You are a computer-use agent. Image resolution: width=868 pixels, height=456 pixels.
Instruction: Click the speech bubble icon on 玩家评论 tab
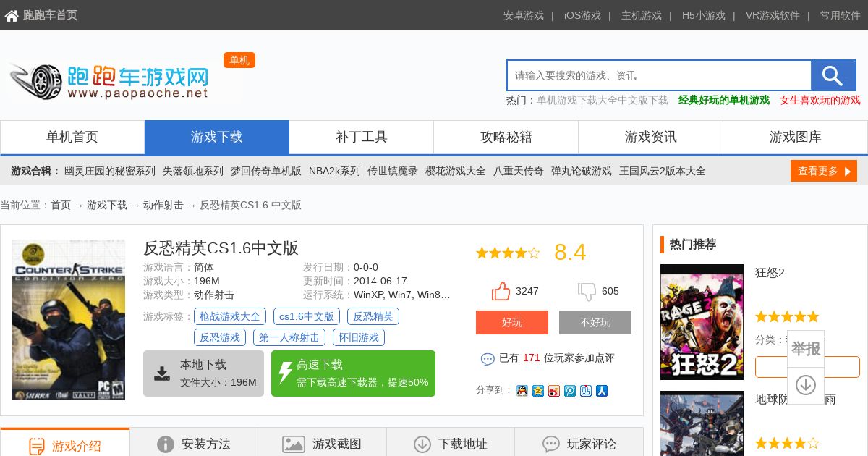point(551,444)
